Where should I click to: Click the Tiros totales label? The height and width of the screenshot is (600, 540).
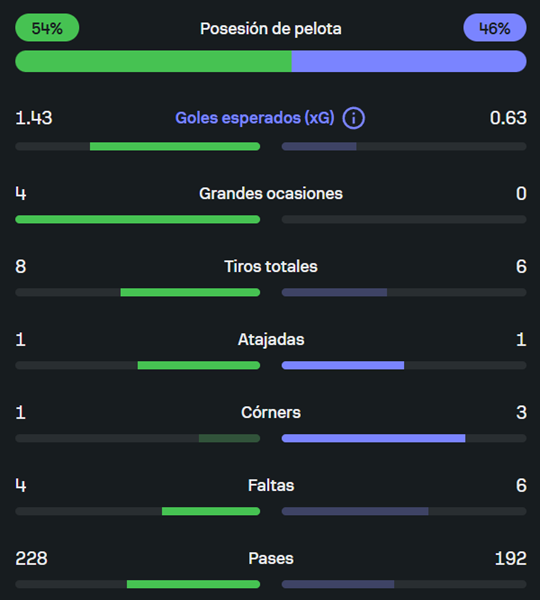(271, 266)
